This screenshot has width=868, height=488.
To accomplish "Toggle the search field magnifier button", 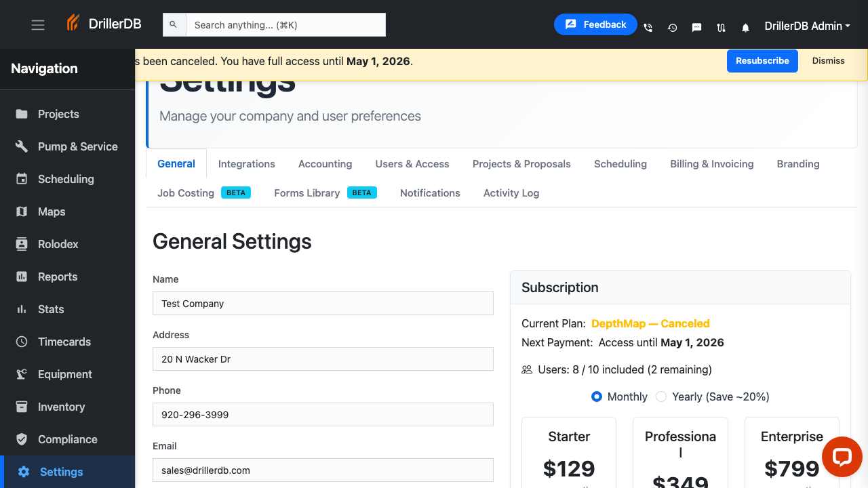I will pos(174,24).
